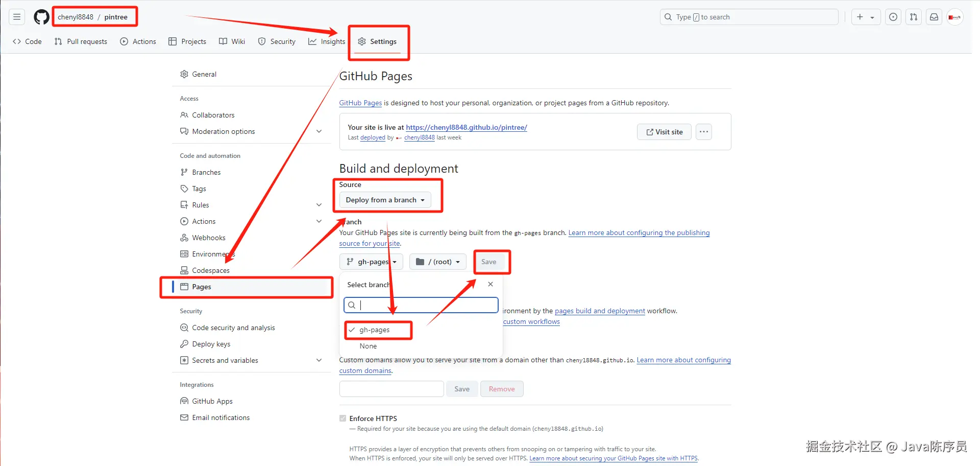Open the gh-pages branch selector
Viewport: 980px width, 466px height.
(x=372, y=262)
